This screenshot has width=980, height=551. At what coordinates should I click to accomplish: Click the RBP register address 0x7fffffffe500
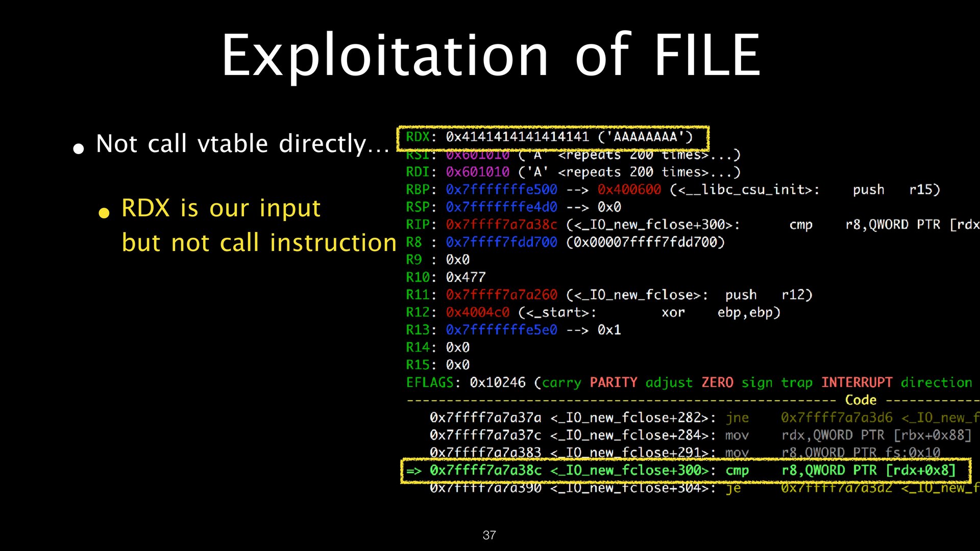(x=501, y=190)
